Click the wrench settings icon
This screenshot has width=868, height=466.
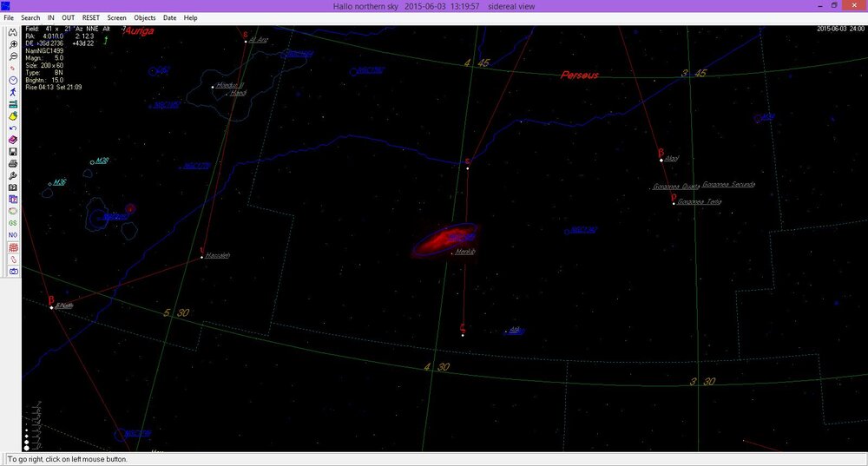point(14,175)
